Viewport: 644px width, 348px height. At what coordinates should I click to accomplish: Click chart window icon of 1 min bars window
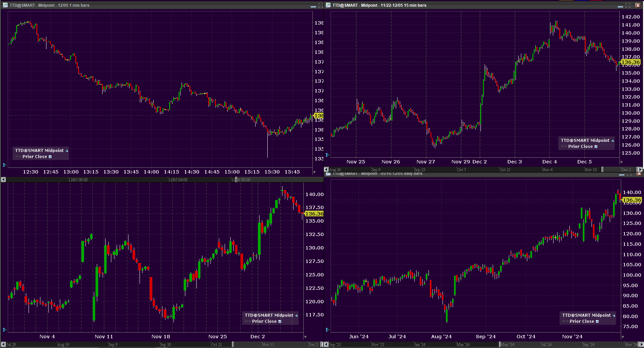(5, 5)
